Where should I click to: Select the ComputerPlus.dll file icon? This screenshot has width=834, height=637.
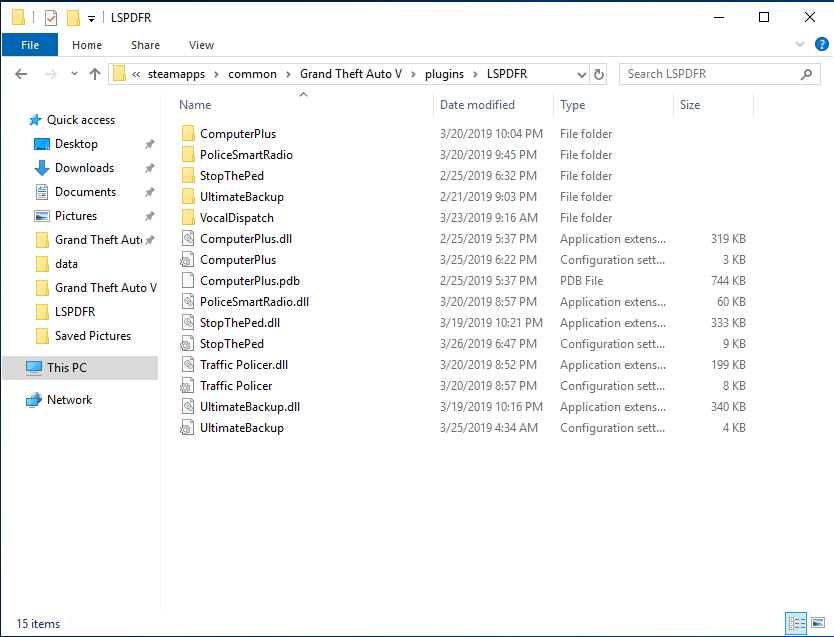(x=187, y=239)
